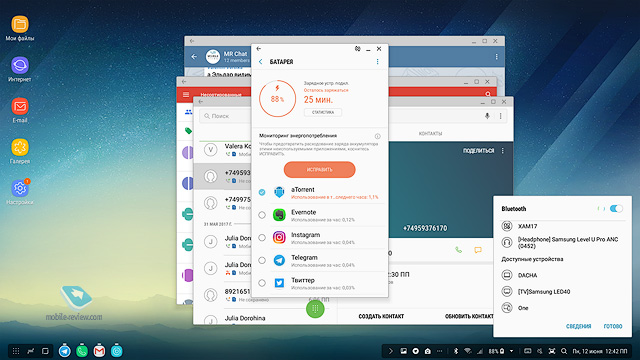The height and width of the screenshot is (360, 640).
Task: Click the 88% battery charge circle
Action: coord(278,99)
